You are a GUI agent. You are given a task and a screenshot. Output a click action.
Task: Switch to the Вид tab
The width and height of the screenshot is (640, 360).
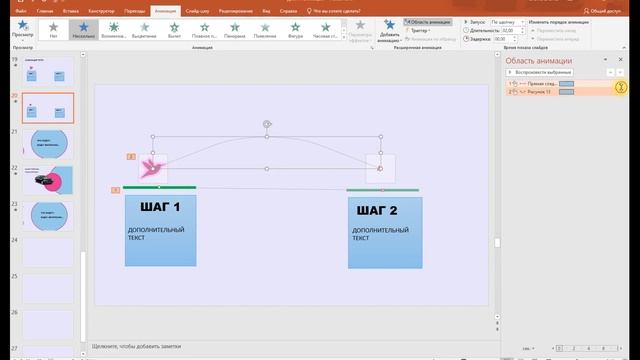[266, 11]
